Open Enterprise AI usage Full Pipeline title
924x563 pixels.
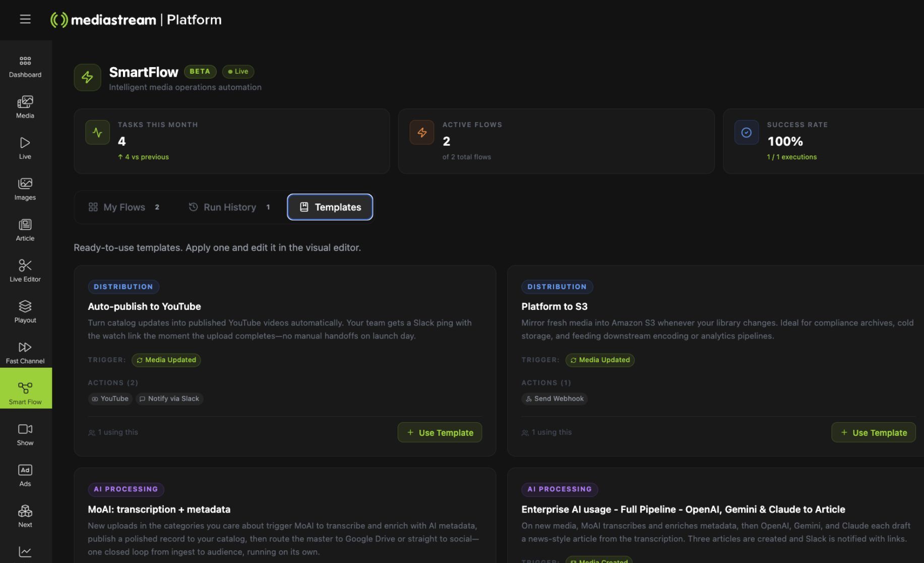683,509
